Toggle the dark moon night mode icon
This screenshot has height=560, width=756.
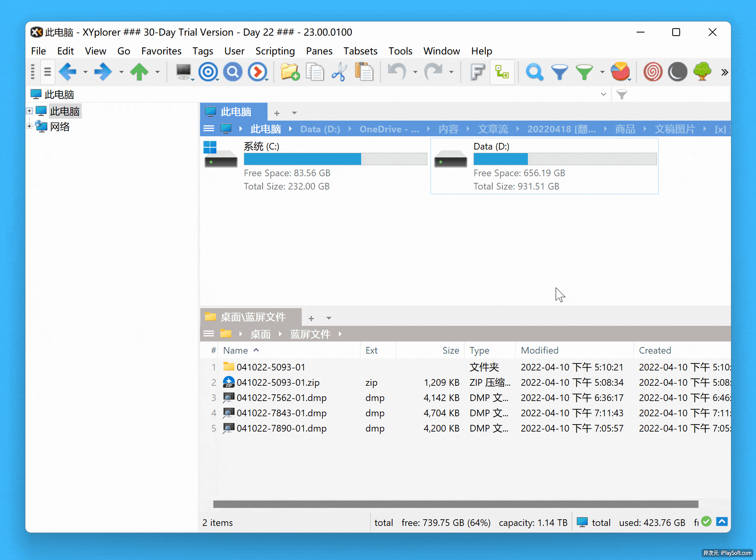[x=677, y=72]
